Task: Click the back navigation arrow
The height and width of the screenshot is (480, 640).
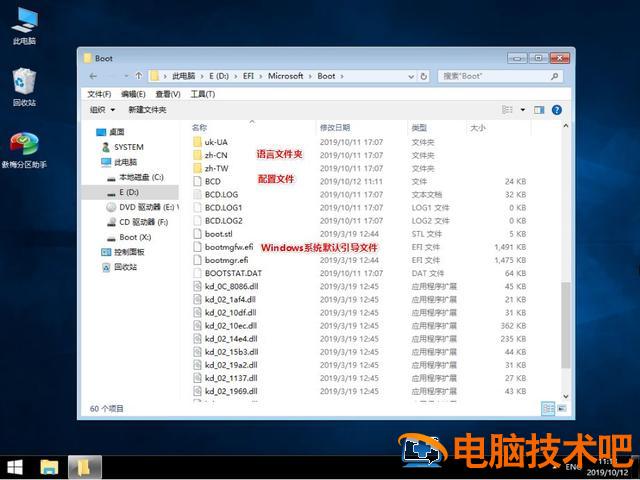Action: coord(93,76)
